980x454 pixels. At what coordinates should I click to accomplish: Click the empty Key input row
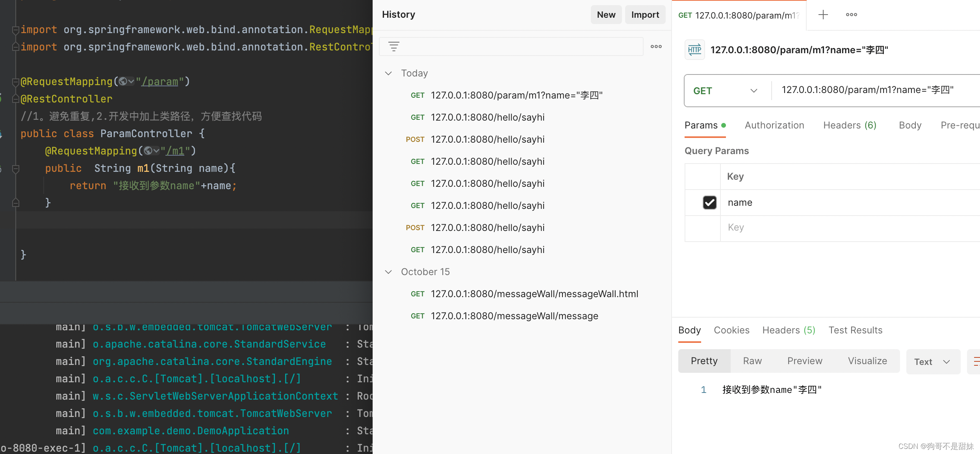pyautogui.click(x=850, y=228)
